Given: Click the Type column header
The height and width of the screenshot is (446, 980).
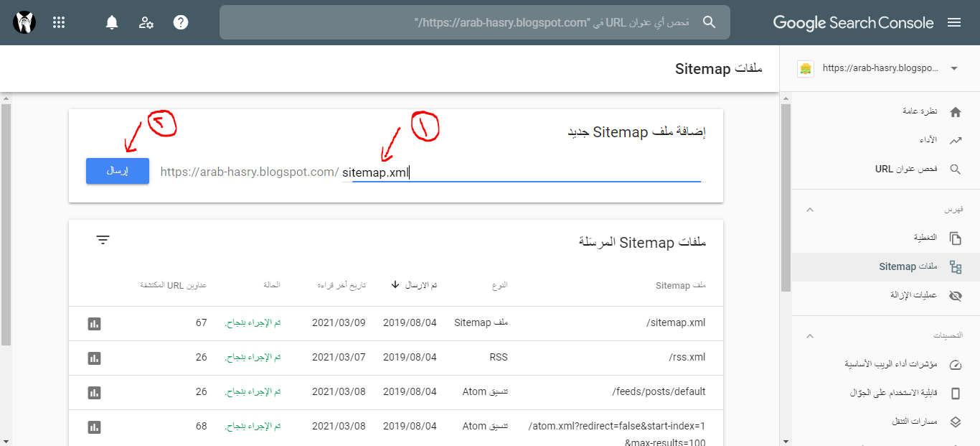Looking at the screenshot, I should click(499, 286).
